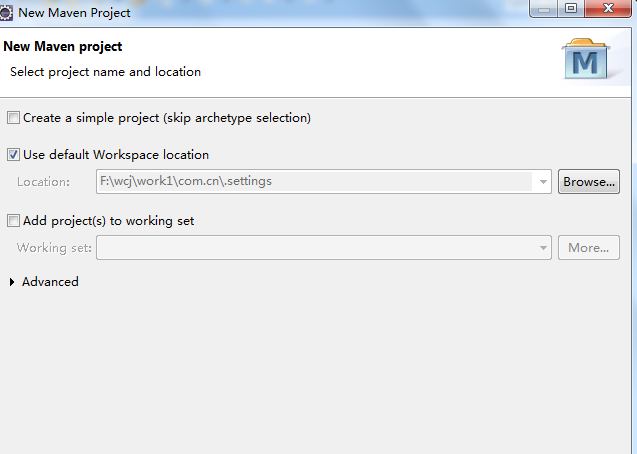Click the 'Advanced' label text
The width and height of the screenshot is (637, 454).
click(50, 282)
